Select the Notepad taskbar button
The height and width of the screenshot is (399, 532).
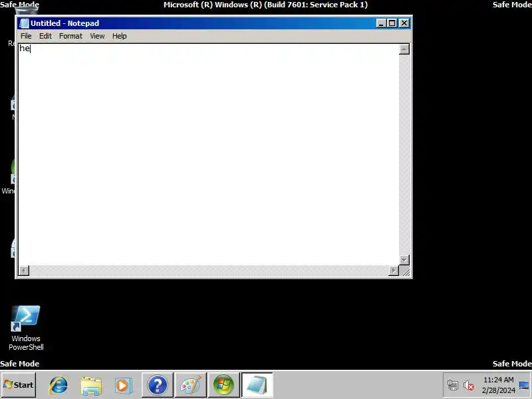click(x=257, y=385)
